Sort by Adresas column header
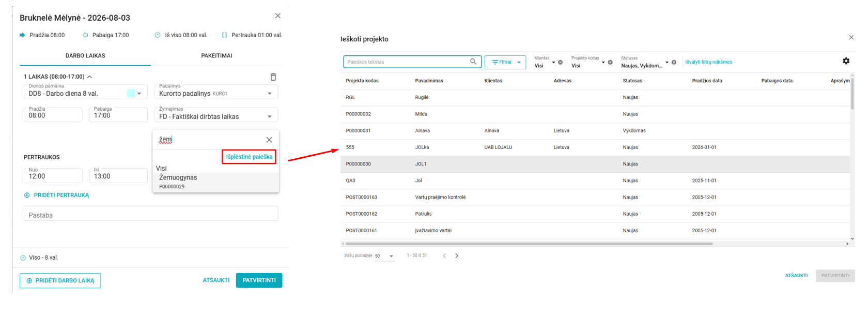This screenshot has width=868, height=314. click(x=562, y=81)
